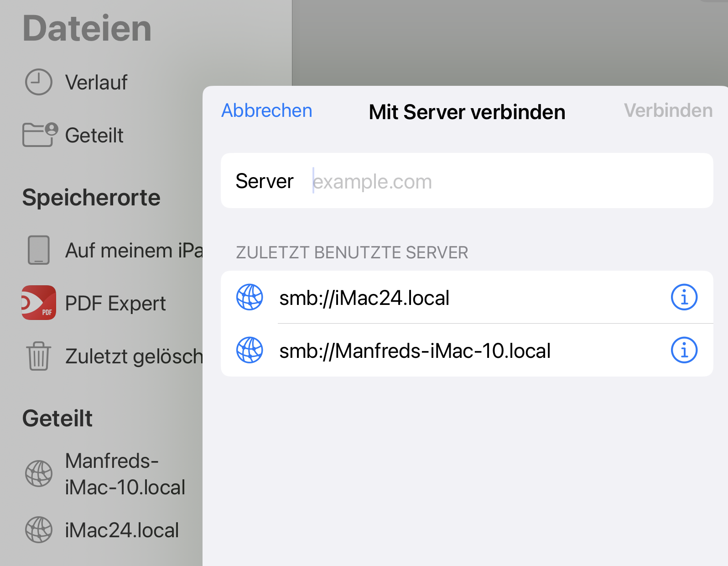
Task: Show info for smb://Manfreds-iMac-10.local server
Action: pyautogui.click(x=684, y=351)
